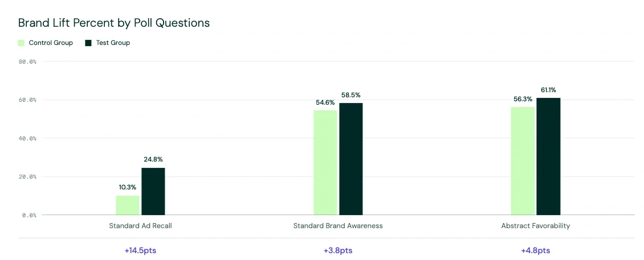644x260 pixels.
Task: Click the Standard Brand Awareness test bar
Action: point(351,159)
